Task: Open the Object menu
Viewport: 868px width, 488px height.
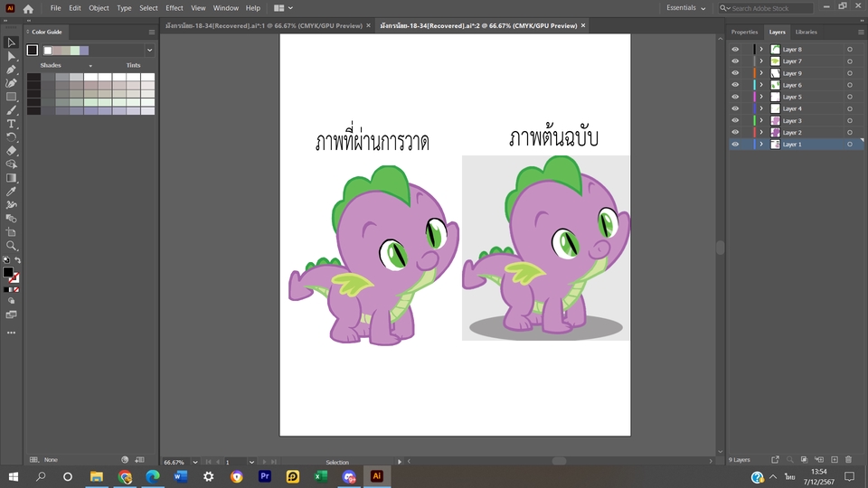Action: [x=99, y=8]
